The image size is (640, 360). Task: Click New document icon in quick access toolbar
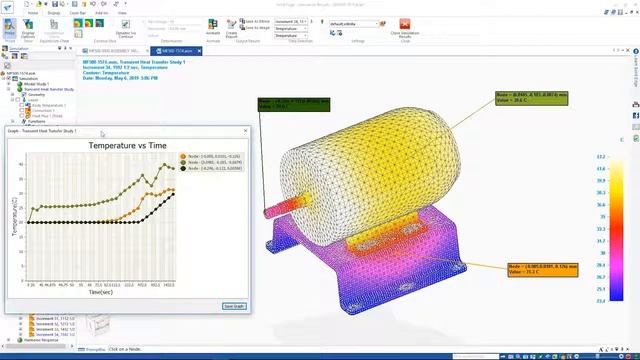coord(27,4)
